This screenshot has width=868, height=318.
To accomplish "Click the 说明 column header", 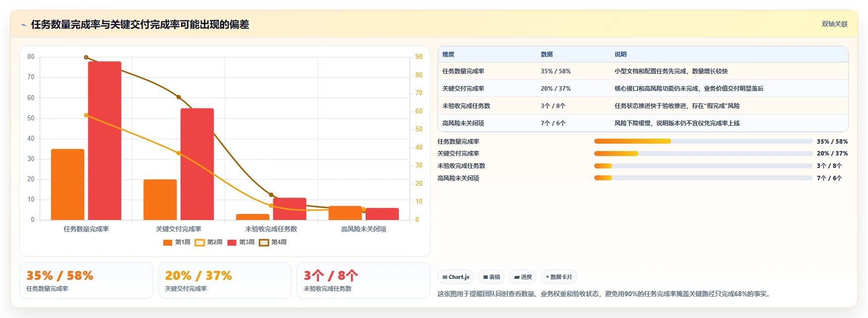I will (x=620, y=54).
